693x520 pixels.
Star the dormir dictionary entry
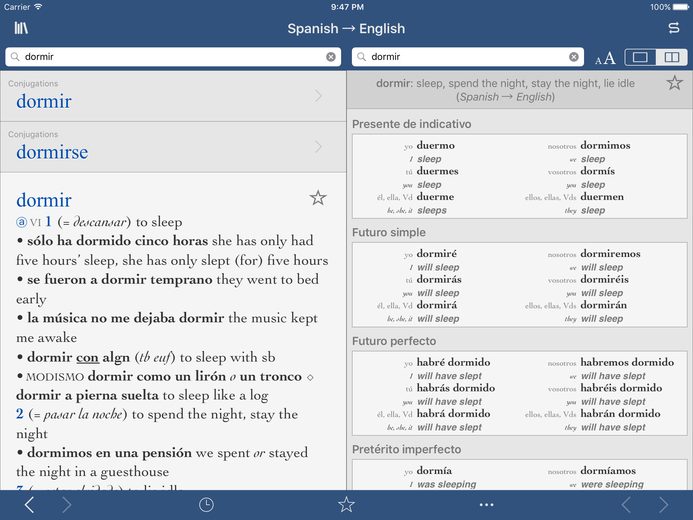click(x=318, y=197)
